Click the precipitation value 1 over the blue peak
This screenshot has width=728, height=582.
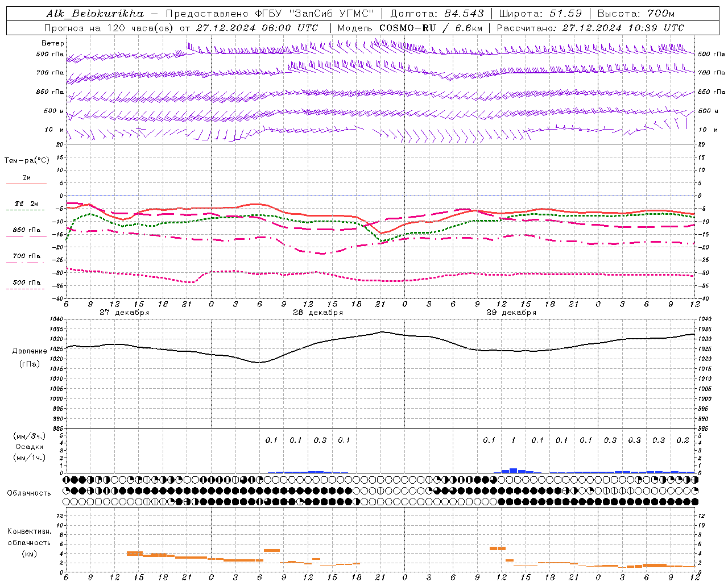(x=514, y=440)
